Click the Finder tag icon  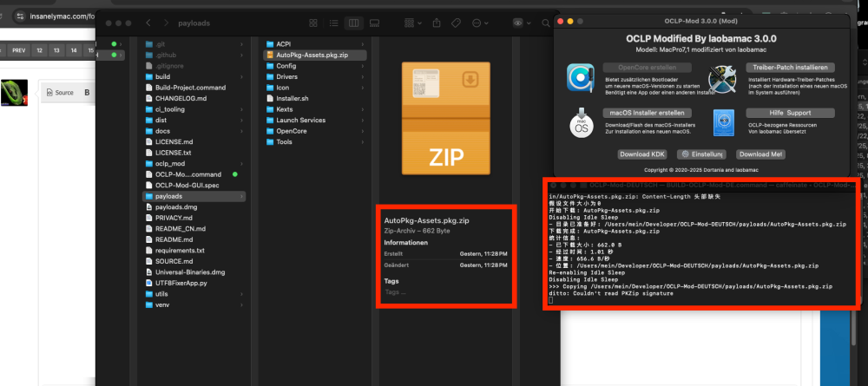click(x=456, y=23)
